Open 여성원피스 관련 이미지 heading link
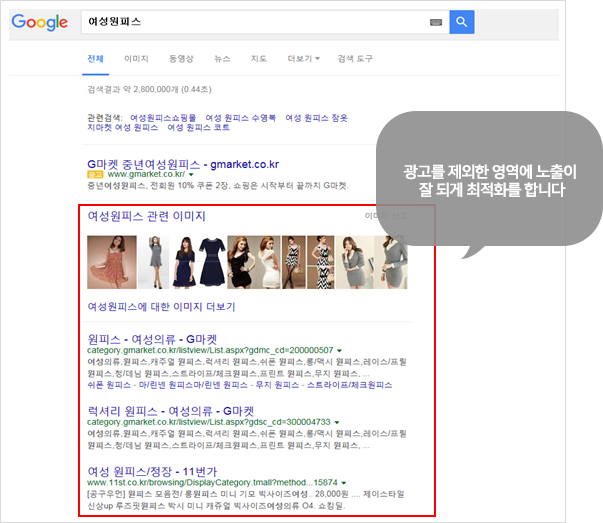The image size is (603, 523). tap(147, 216)
